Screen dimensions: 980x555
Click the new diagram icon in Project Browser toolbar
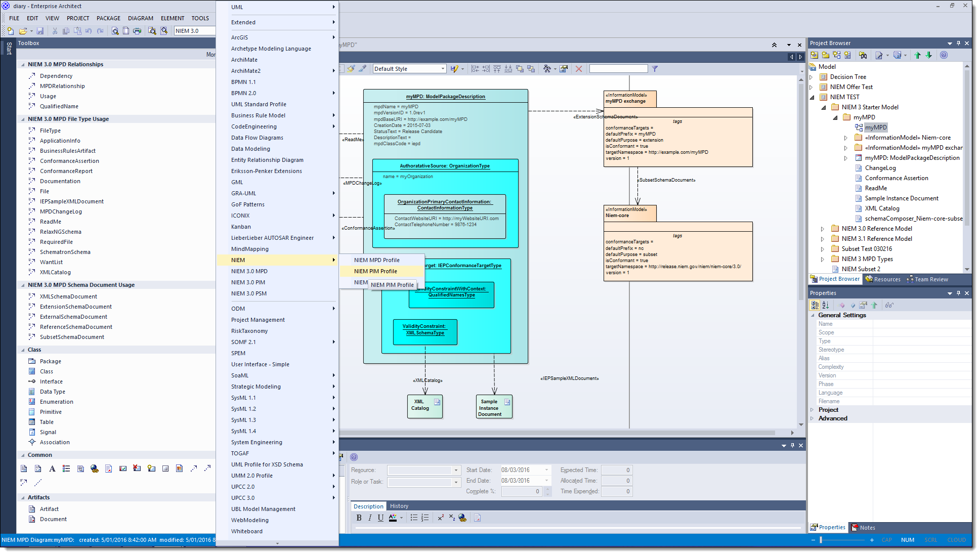[x=837, y=55]
